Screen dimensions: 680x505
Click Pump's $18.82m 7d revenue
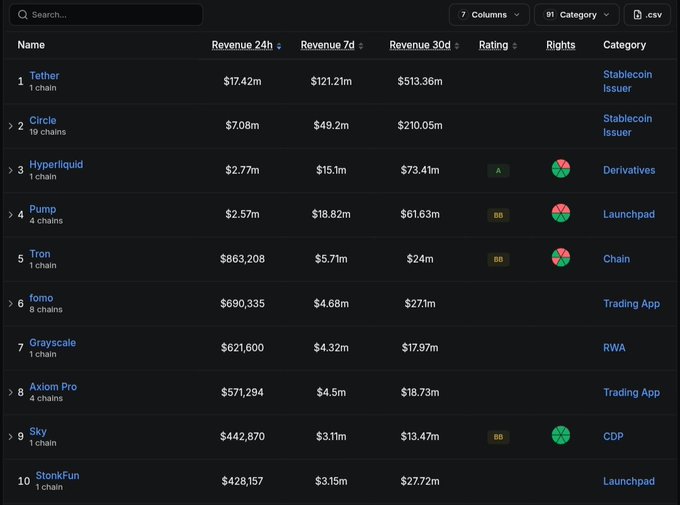click(x=331, y=214)
